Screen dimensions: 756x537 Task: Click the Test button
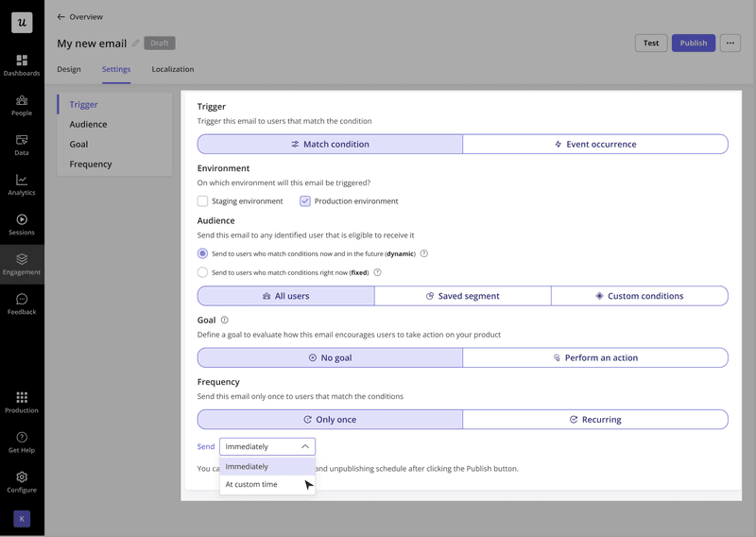[x=651, y=43]
